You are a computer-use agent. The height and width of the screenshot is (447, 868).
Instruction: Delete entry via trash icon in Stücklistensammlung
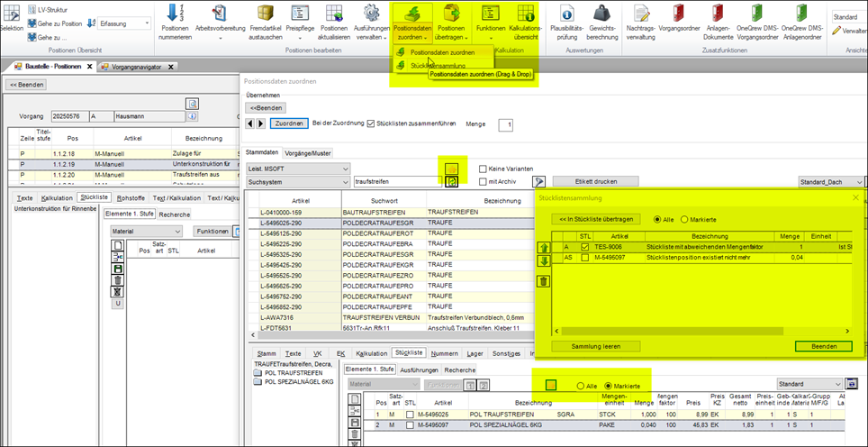coord(544,281)
